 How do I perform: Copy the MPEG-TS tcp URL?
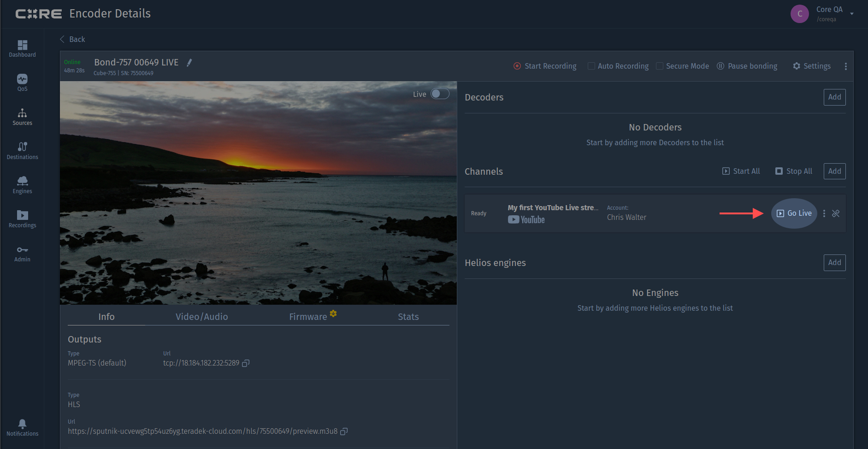click(x=246, y=363)
